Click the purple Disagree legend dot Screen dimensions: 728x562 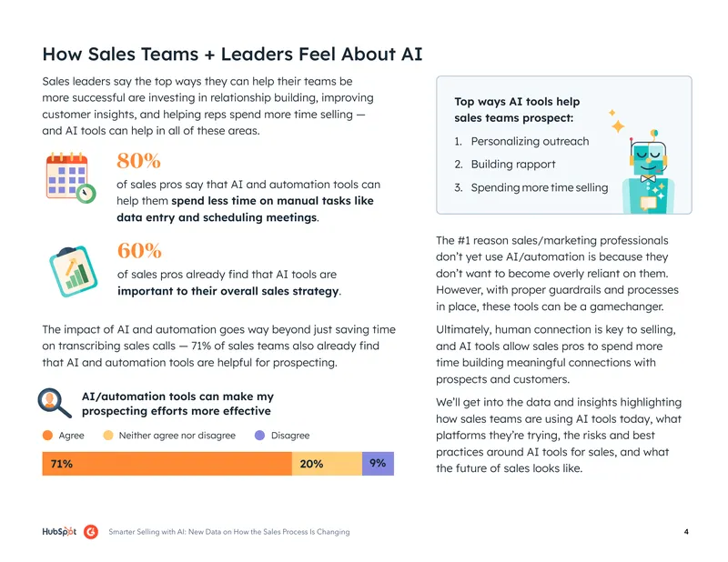pos(260,436)
